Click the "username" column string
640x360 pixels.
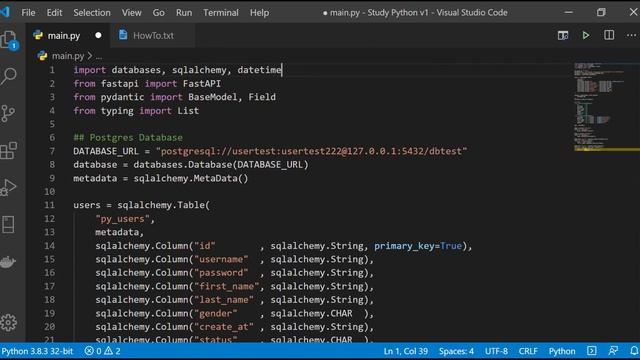click(221, 259)
